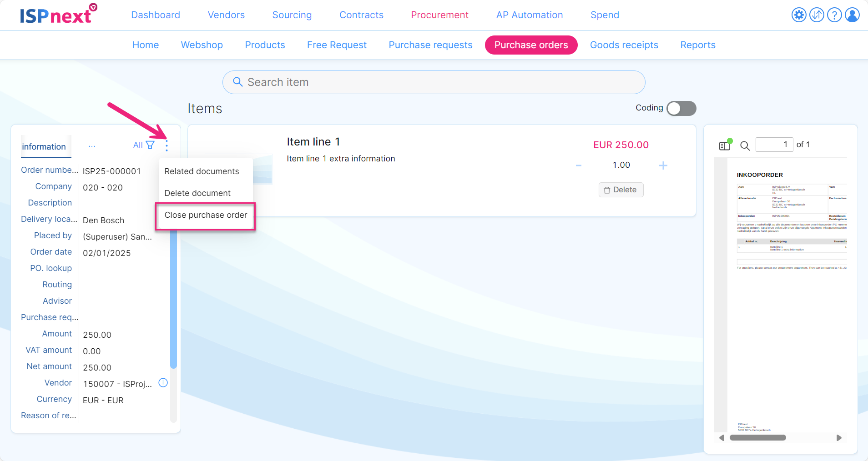868x461 pixels.
Task: Toggle the Coding switch
Action: pyautogui.click(x=681, y=108)
